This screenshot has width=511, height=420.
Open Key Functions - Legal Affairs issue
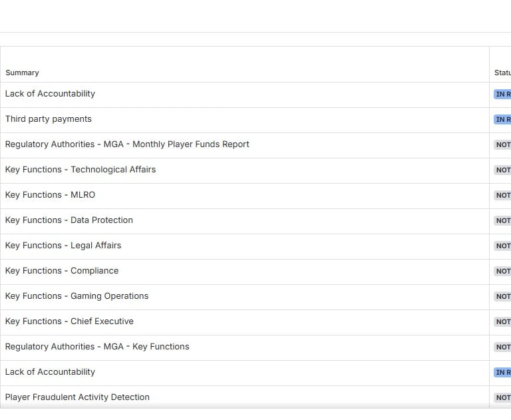[x=63, y=246]
